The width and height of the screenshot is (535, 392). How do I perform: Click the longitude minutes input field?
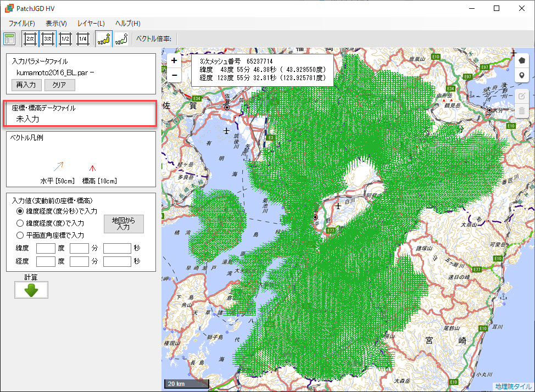coord(79,261)
